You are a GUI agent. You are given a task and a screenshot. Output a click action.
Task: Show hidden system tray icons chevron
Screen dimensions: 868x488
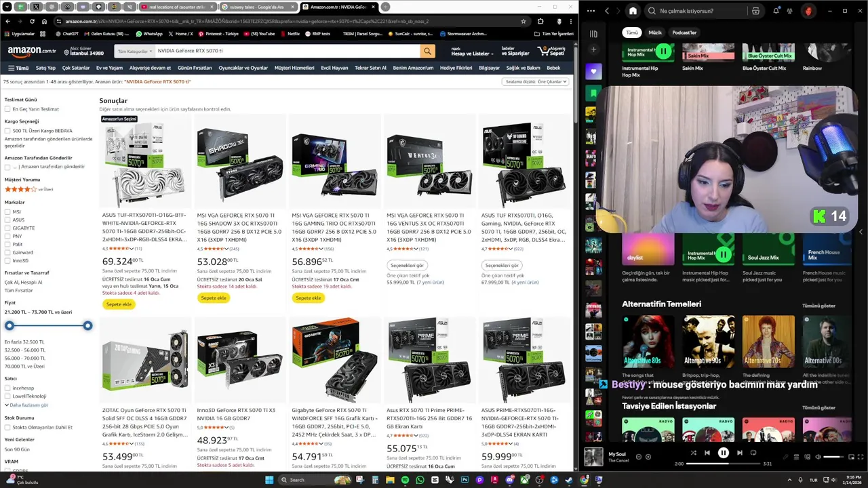tap(789, 480)
